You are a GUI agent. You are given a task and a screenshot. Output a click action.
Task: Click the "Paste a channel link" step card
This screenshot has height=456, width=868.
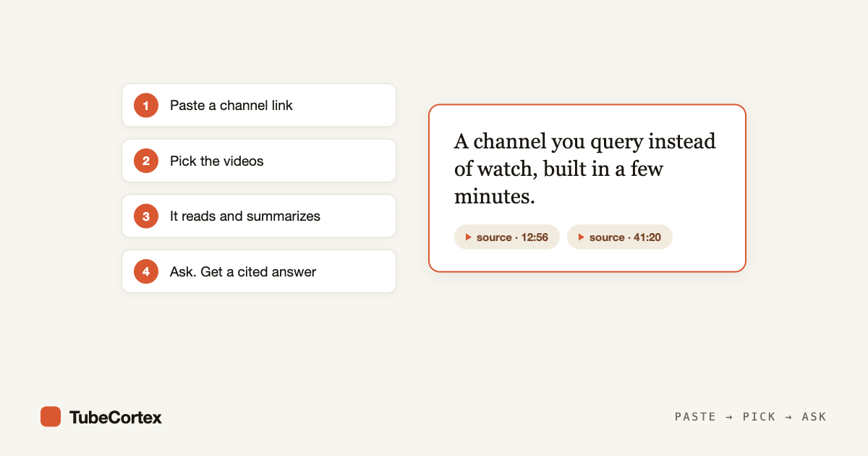click(259, 105)
